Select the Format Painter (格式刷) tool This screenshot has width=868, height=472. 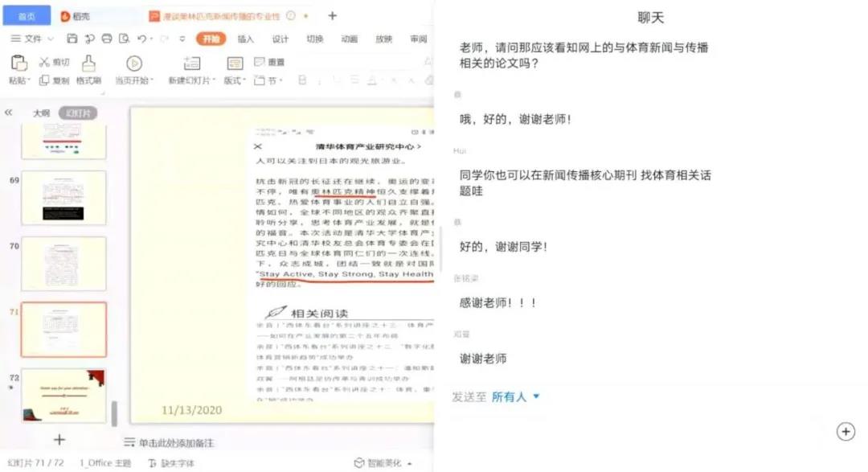point(88,63)
